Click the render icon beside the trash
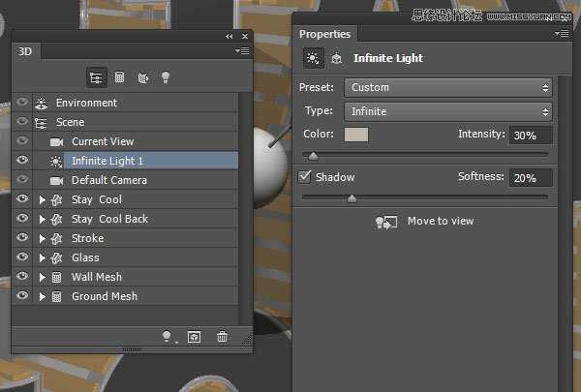581x392 pixels. [195, 336]
